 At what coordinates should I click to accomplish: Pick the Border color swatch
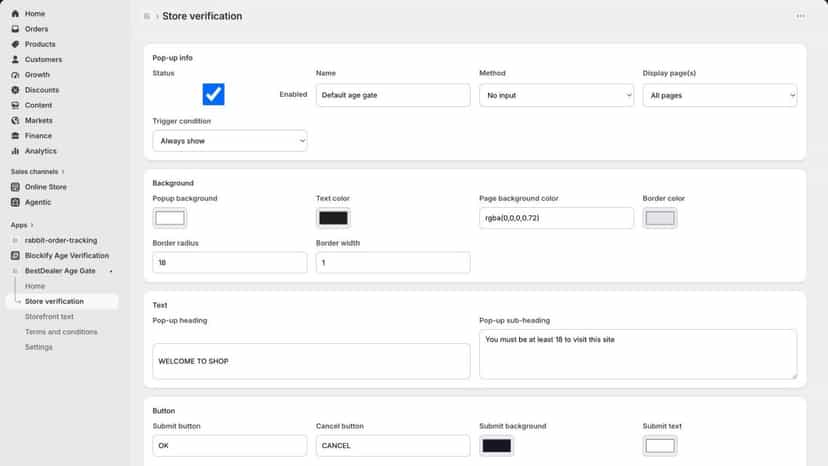tap(660, 218)
